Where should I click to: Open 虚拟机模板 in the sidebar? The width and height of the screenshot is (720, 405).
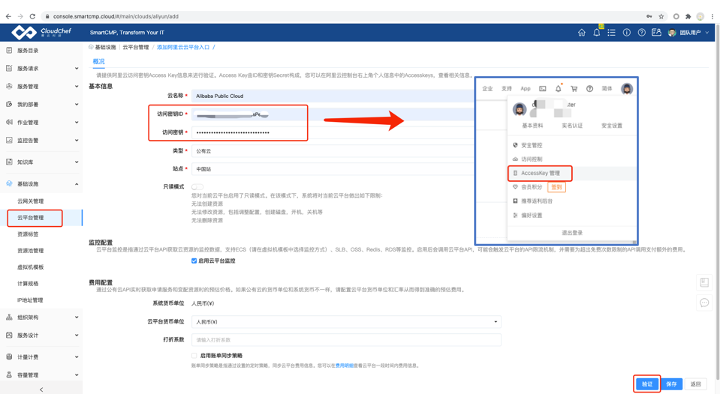coord(30,267)
